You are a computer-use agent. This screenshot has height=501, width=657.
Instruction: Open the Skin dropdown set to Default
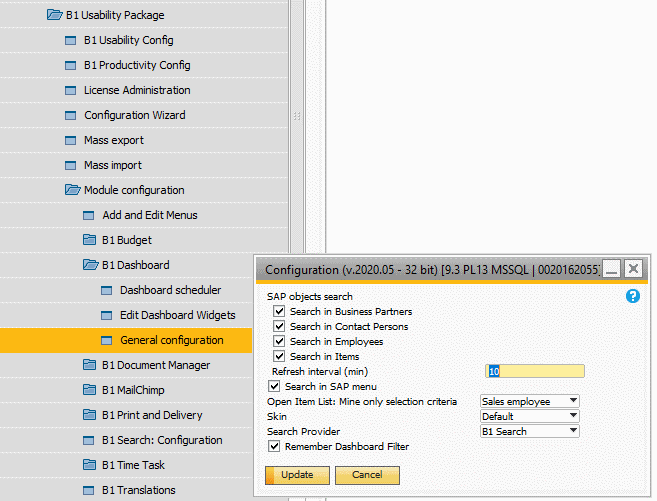tap(530, 416)
